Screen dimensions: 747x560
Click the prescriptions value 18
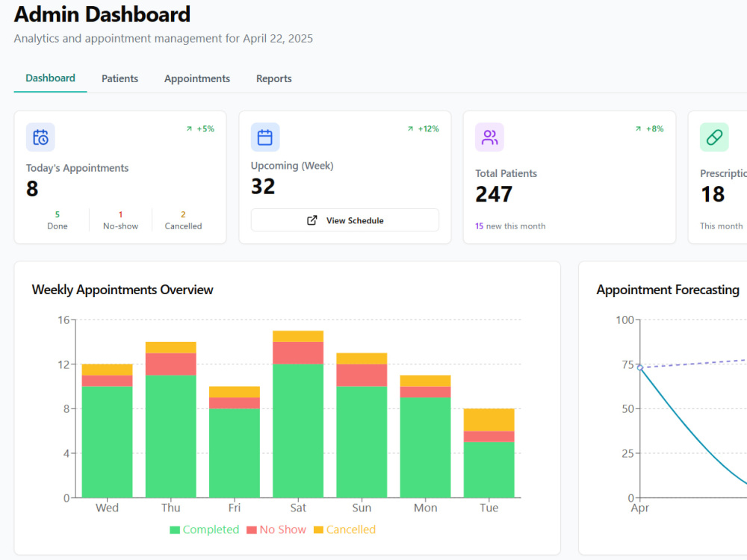coord(713,194)
